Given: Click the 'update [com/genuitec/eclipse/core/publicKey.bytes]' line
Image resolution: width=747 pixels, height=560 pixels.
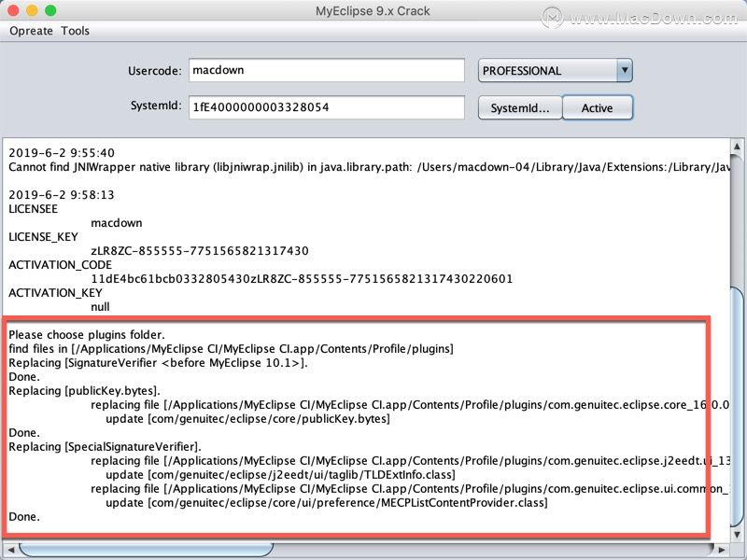Looking at the screenshot, I should (247, 419).
